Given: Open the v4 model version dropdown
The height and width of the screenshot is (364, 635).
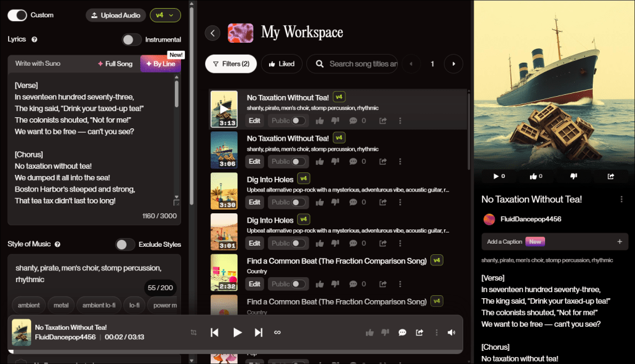Looking at the screenshot, I should (x=165, y=15).
